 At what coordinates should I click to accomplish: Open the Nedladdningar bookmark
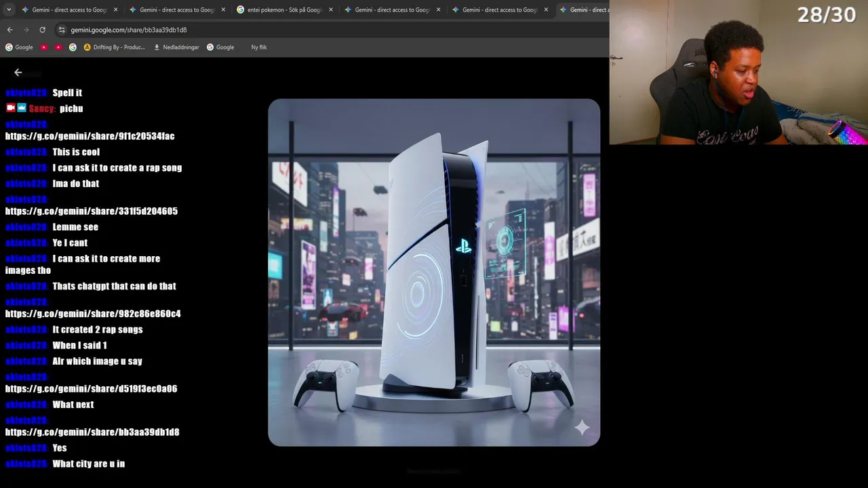tap(177, 47)
